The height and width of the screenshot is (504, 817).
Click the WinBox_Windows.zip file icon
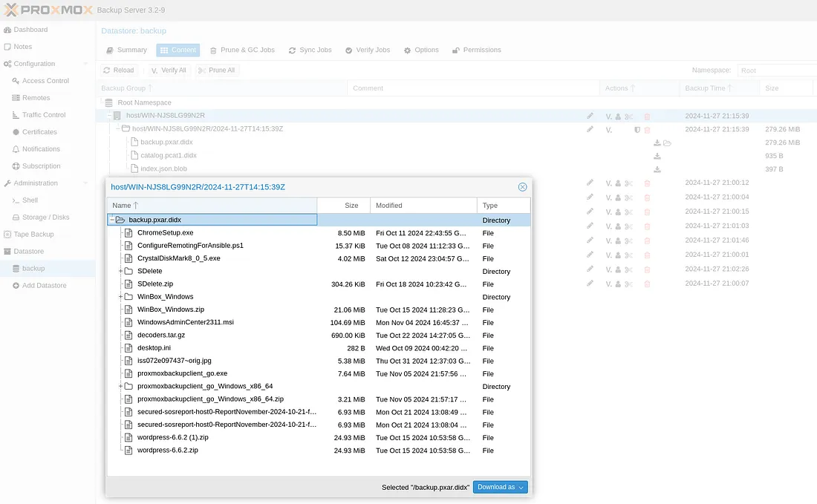(128, 310)
